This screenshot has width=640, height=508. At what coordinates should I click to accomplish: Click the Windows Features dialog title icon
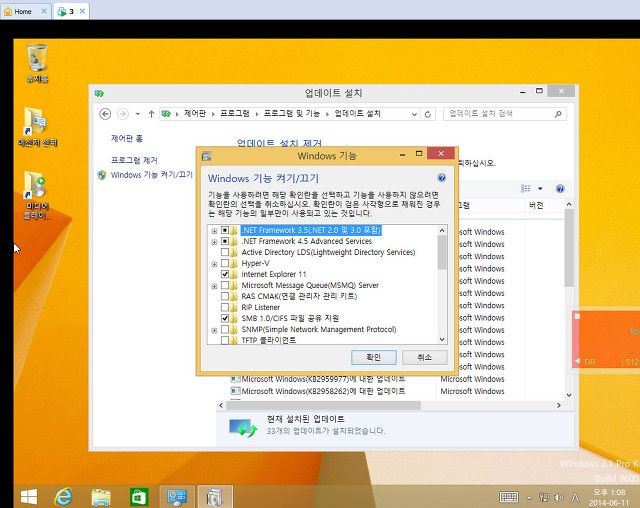[207, 156]
